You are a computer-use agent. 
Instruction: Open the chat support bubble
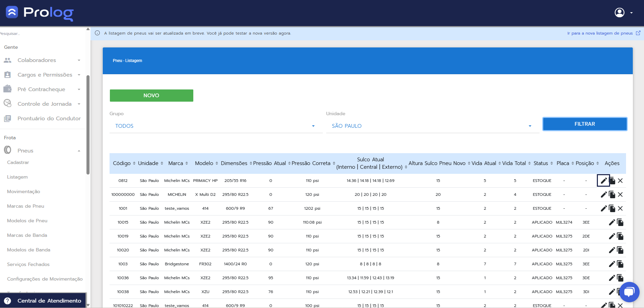click(x=629, y=292)
